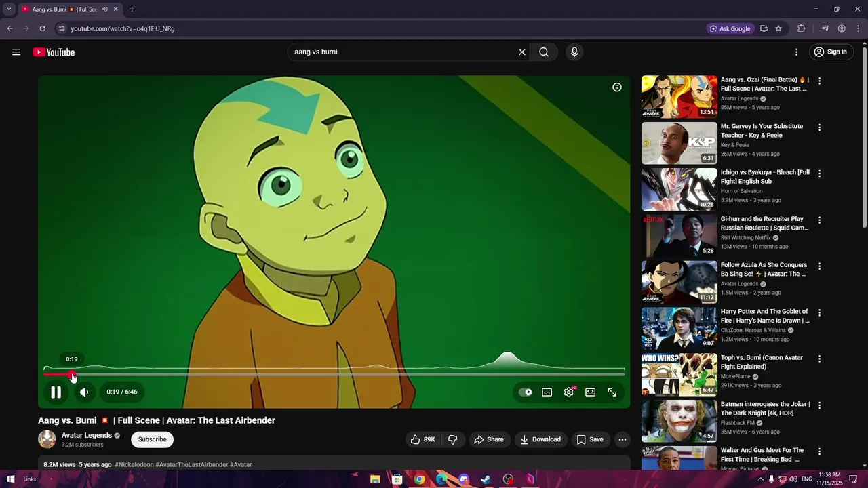Open Chrome profile avatar icon
The width and height of the screenshot is (868, 488).
pyautogui.click(x=842, y=28)
